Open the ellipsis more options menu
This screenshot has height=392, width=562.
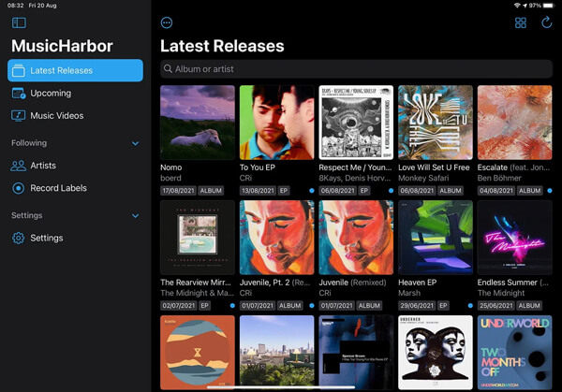(x=167, y=22)
